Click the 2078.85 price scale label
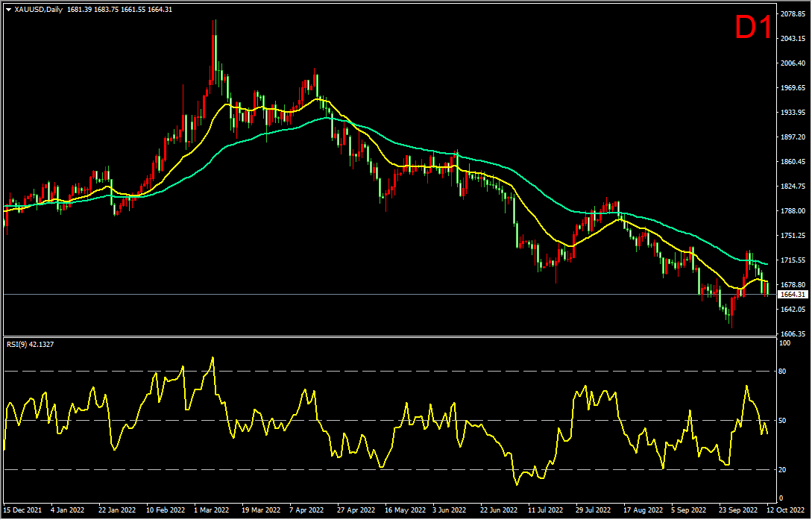The width and height of the screenshot is (812, 520). pyautogui.click(x=793, y=14)
